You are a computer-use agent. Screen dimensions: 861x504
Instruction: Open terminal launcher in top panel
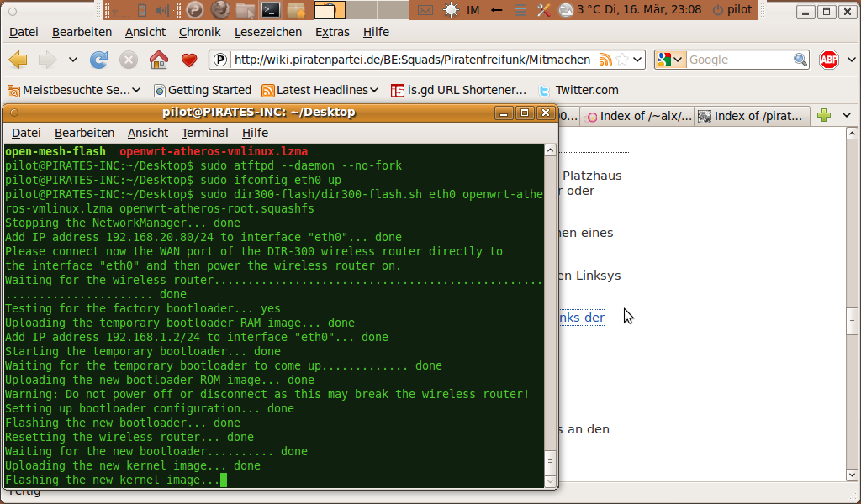tap(270, 10)
